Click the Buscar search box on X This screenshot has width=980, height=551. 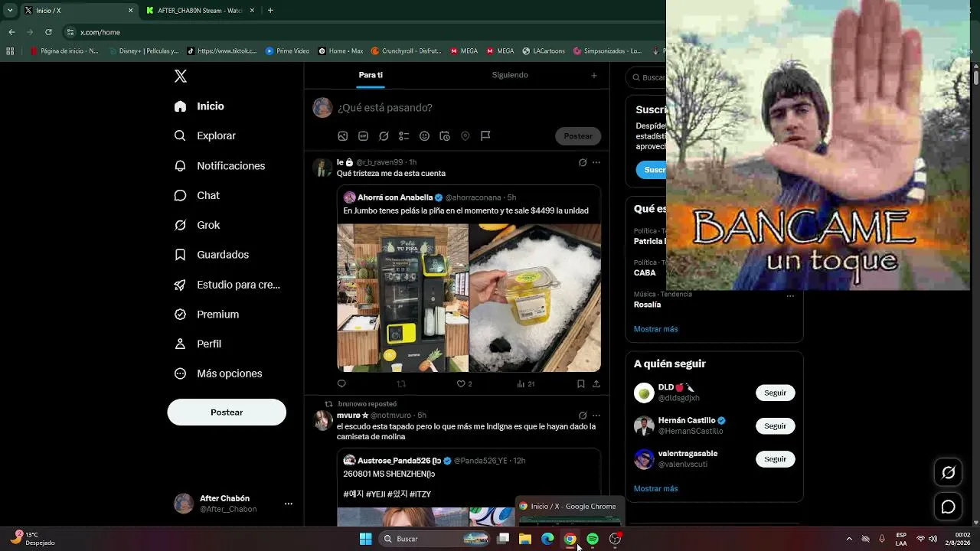click(x=647, y=77)
